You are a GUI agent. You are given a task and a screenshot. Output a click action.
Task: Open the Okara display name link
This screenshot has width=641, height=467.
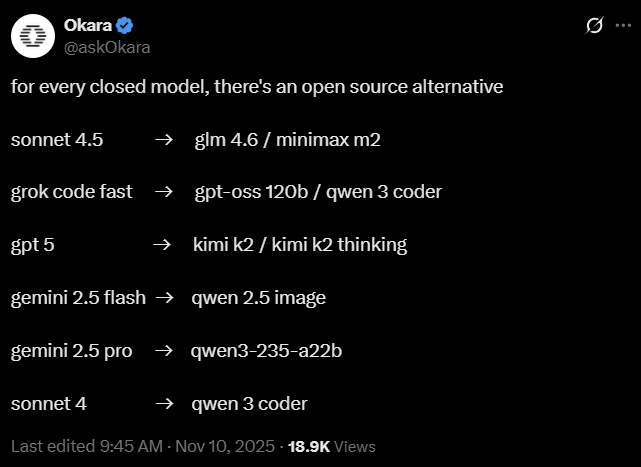pyautogui.click(x=87, y=25)
